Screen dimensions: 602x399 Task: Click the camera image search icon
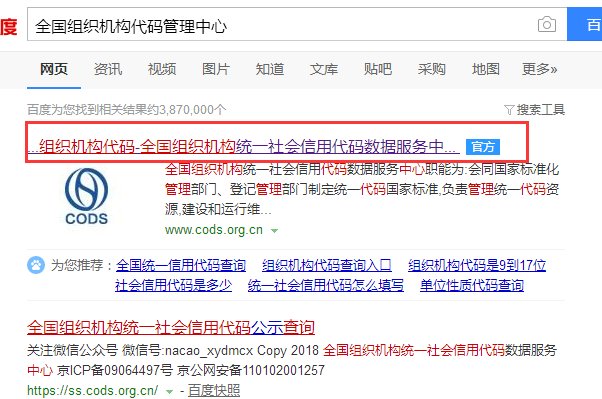point(547,25)
